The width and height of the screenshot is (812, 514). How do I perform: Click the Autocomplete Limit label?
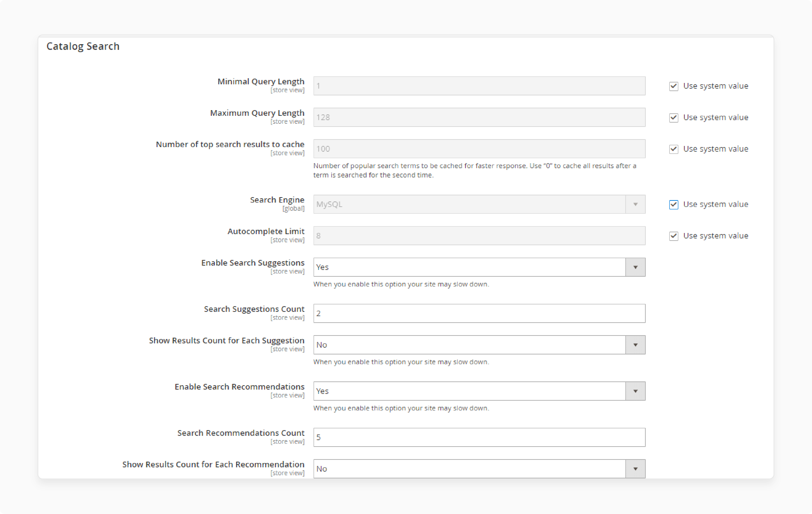pyautogui.click(x=266, y=231)
